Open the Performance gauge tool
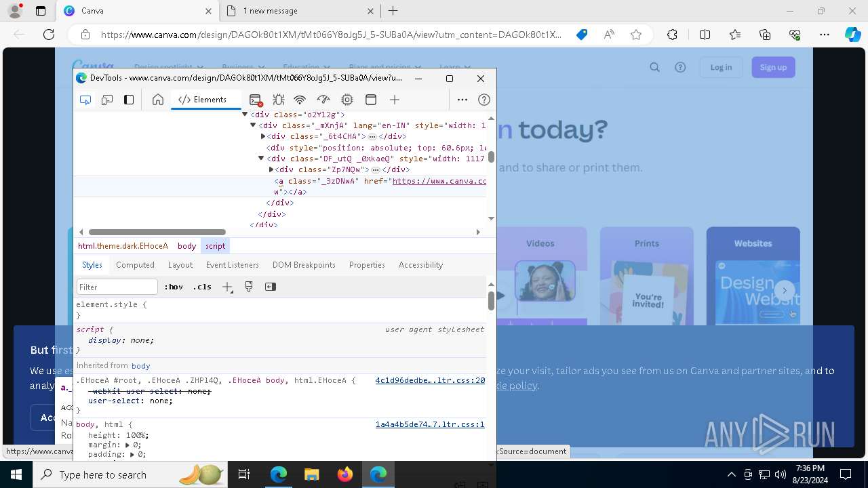This screenshot has height=488, width=868. point(323,100)
